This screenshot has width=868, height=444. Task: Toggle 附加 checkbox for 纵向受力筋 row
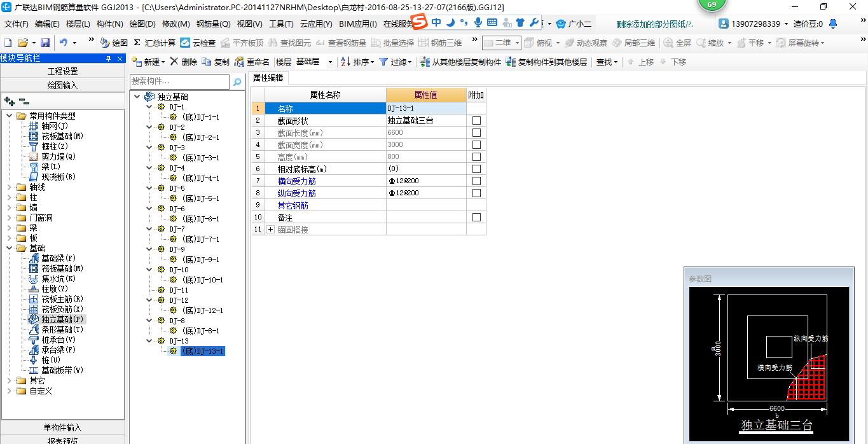pos(476,193)
